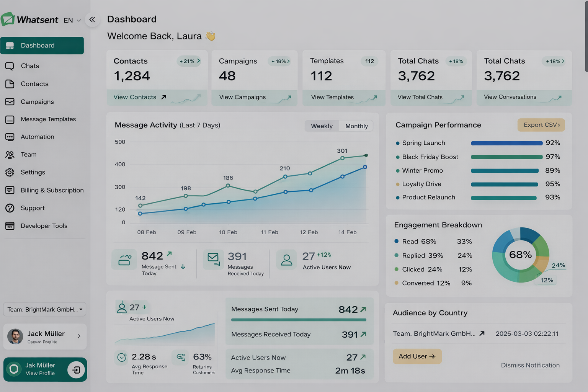The width and height of the screenshot is (588, 392).
Task: Click the Export CSV button
Action: tap(541, 125)
